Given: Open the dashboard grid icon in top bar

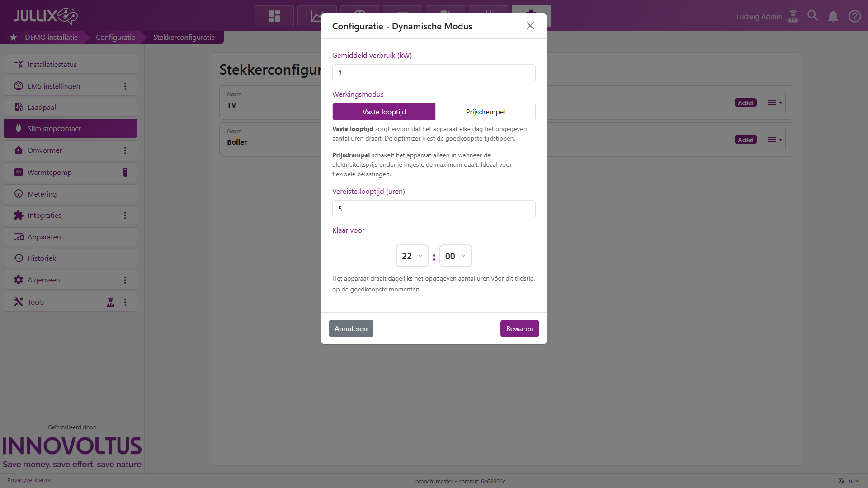Looking at the screenshot, I should tap(274, 16).
